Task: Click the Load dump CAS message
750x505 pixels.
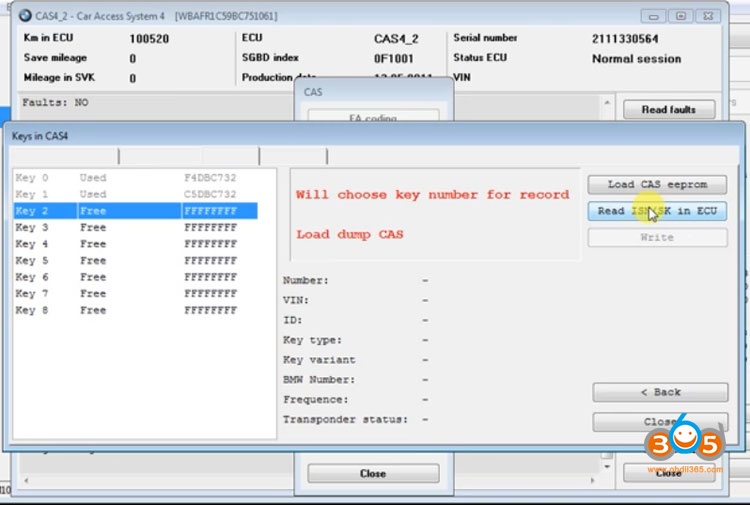Action: pyautogui.click(x=350, y=234)
